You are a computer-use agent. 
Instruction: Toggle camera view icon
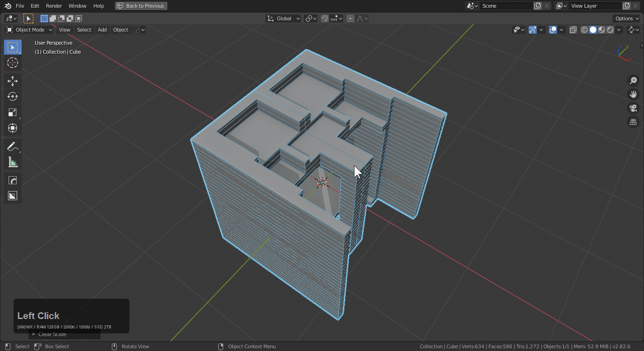[633, 108]
